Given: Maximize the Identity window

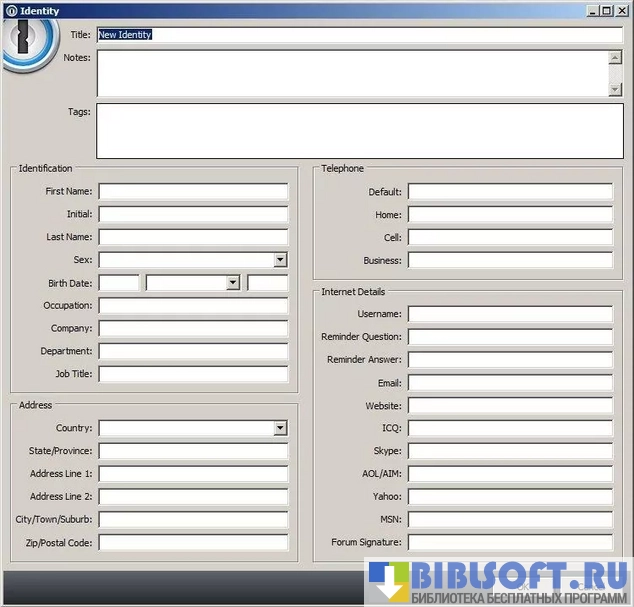Looking at the screenshot, I should pos(606,11).
